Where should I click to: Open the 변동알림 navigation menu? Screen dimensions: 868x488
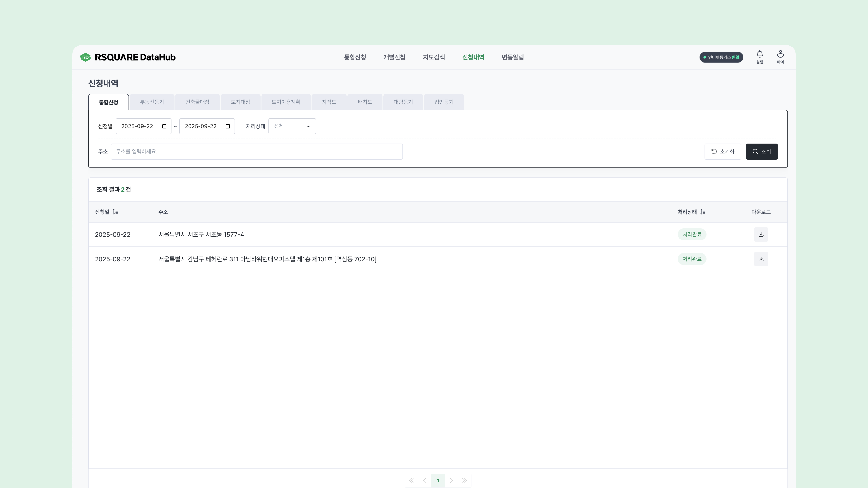(x=512, y=57)
